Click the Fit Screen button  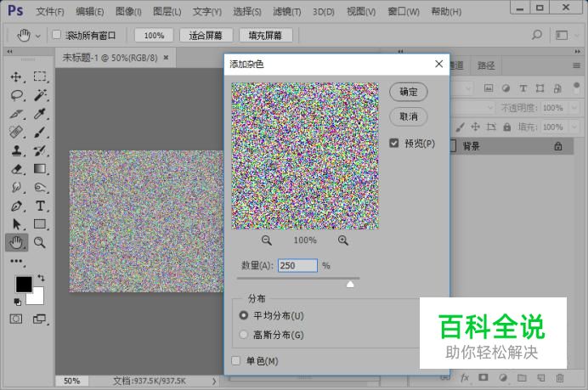(x=206, y=36)
